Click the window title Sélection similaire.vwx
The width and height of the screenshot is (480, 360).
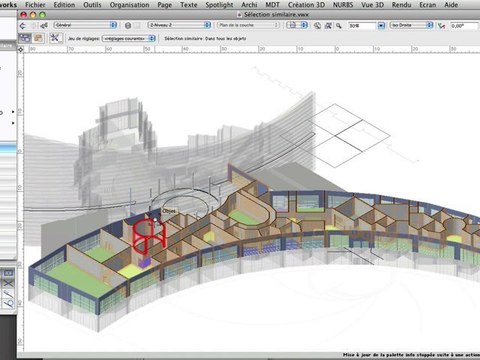(x=276, y=15)
